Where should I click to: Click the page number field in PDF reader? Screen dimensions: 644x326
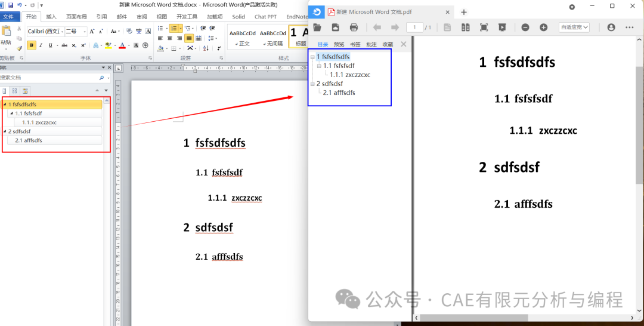(x=414, y=27)
